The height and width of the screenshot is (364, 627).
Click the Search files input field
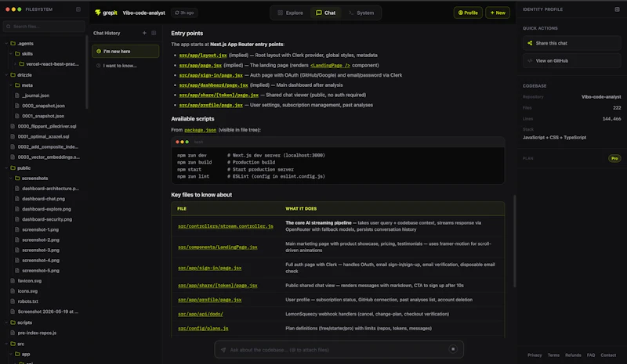pos(44,27)
